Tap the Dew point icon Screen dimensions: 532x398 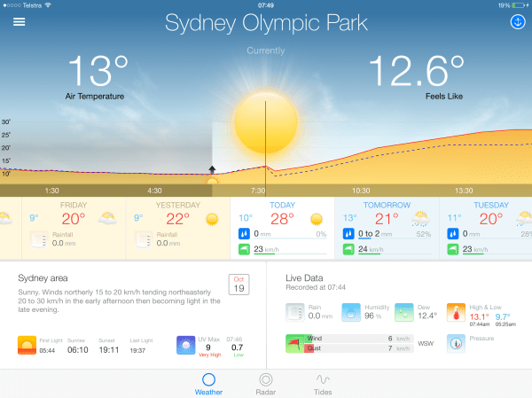coord(404,312)
